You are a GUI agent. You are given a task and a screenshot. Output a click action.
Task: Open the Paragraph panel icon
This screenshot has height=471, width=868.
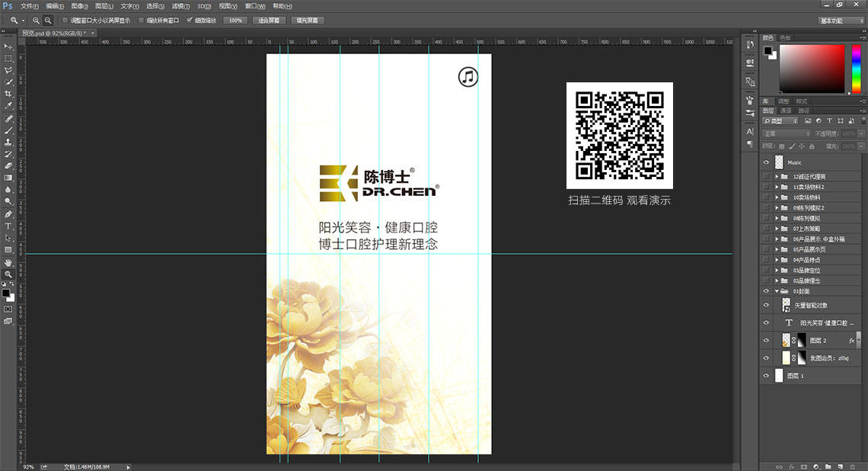click(749, 143)
